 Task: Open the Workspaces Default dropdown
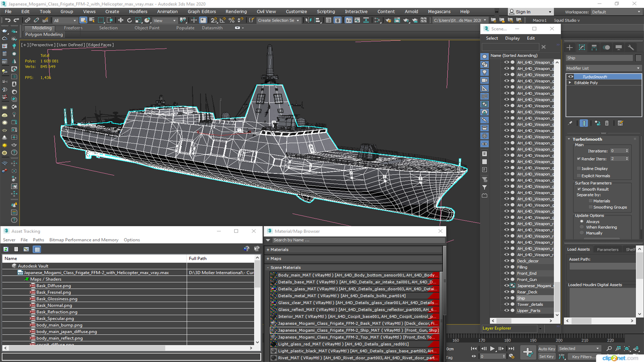(616, 12)
